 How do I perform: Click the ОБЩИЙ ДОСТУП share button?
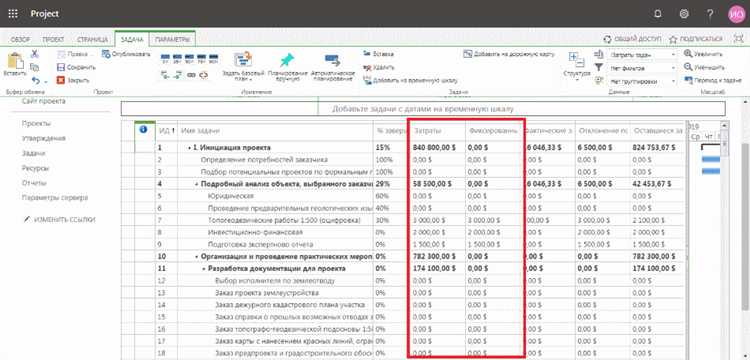point(632,39)
